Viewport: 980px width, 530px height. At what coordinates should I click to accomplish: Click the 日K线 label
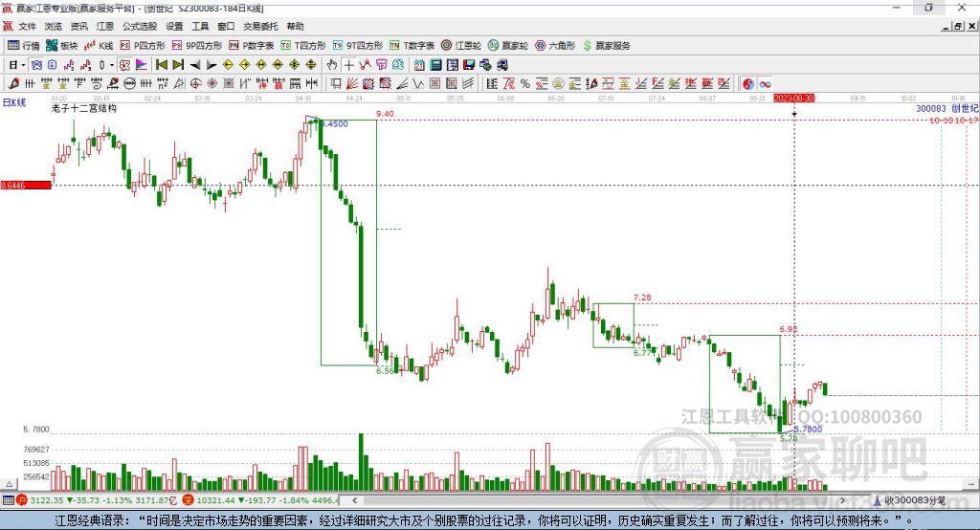pos(13,102)
